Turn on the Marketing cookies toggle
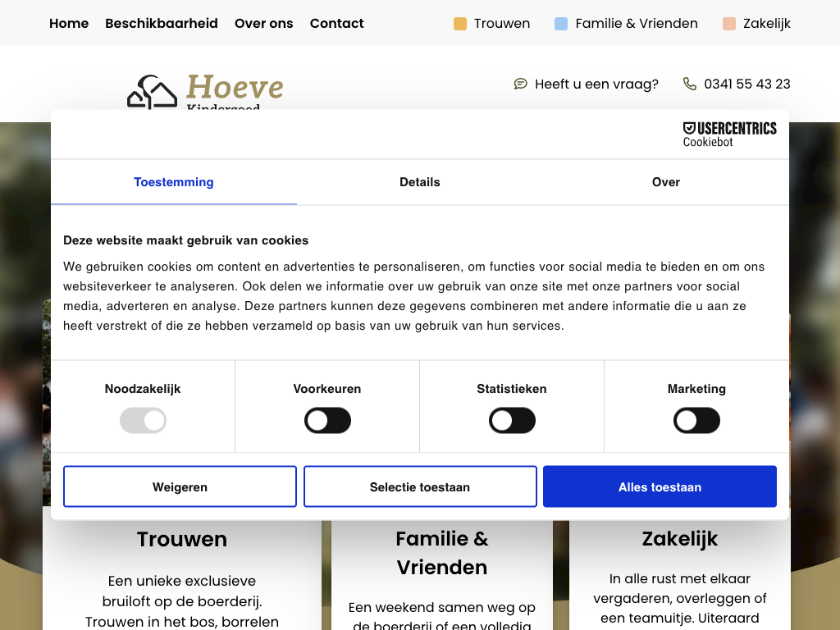Screen dimensions: 840x630 696,421
